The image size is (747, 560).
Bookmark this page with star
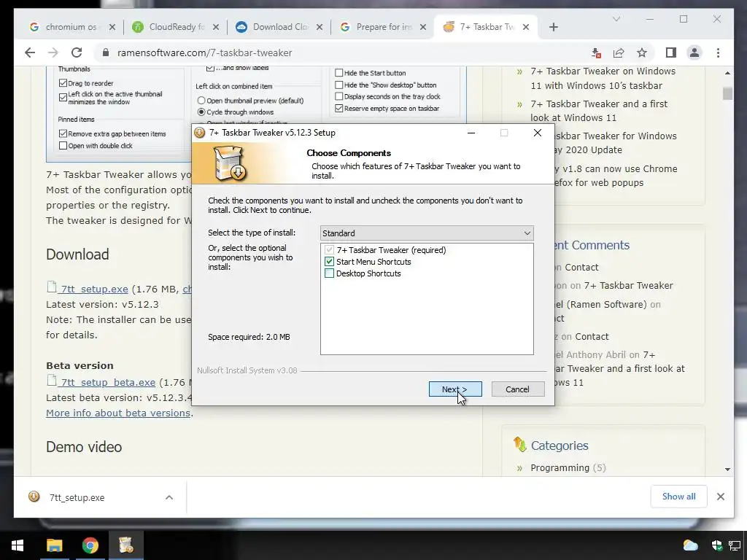pos(642,52)
